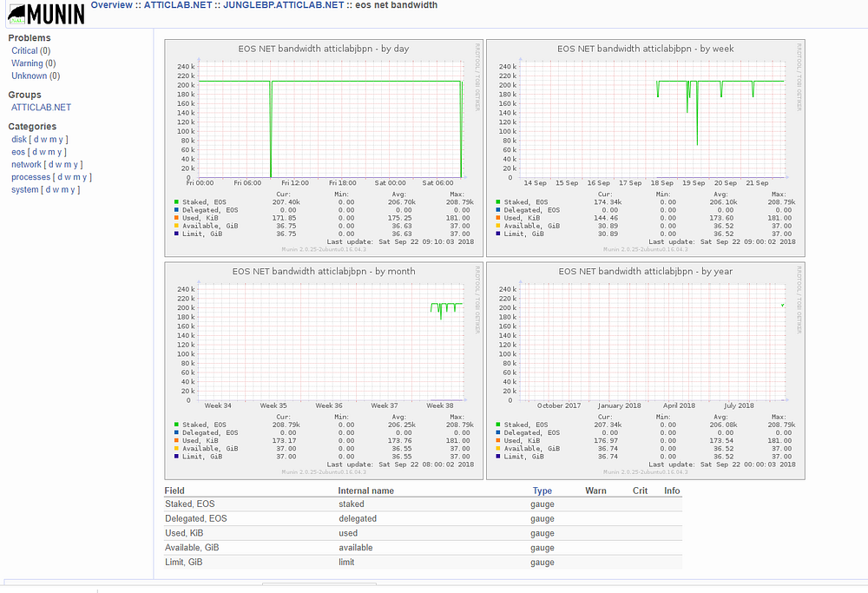
Task: Open the network category link
Action: tap(26, 164)
